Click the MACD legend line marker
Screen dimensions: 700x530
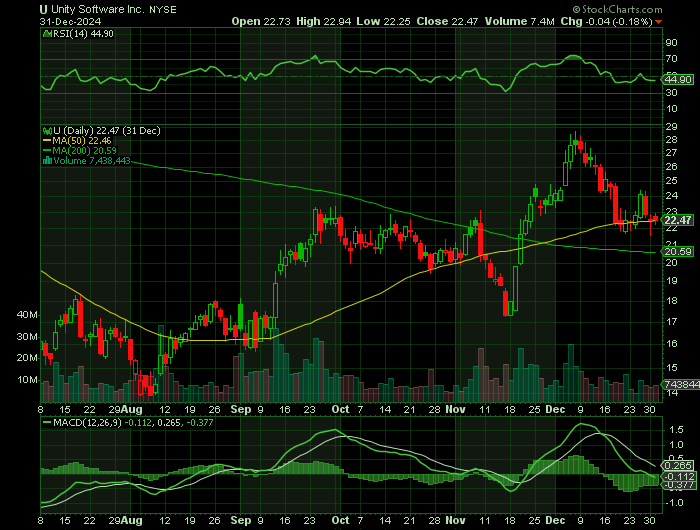click(x=47, y=422)
